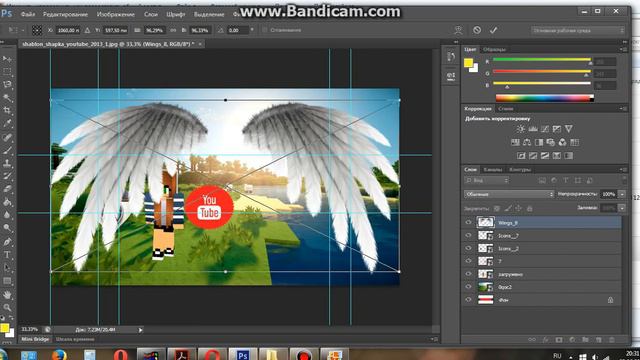Switch to the Контуры tab
Viewport: 640px width, 360px height.
coord(520,169)
